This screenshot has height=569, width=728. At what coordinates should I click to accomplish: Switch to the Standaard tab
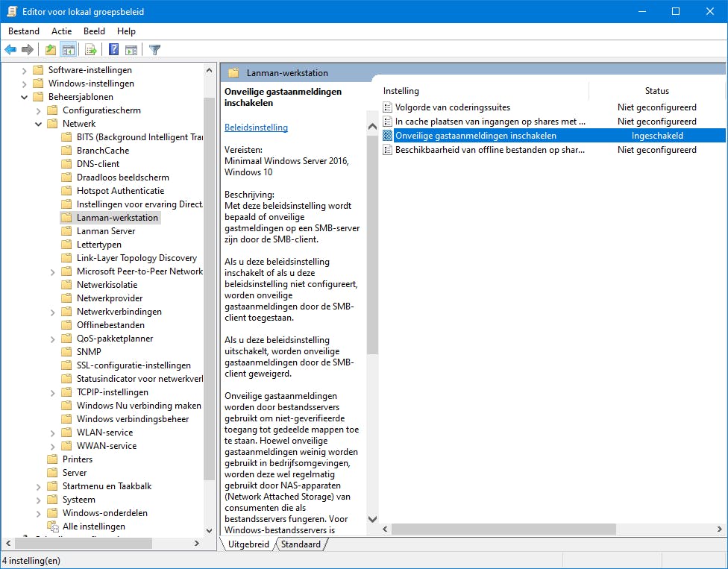point(301,544)
